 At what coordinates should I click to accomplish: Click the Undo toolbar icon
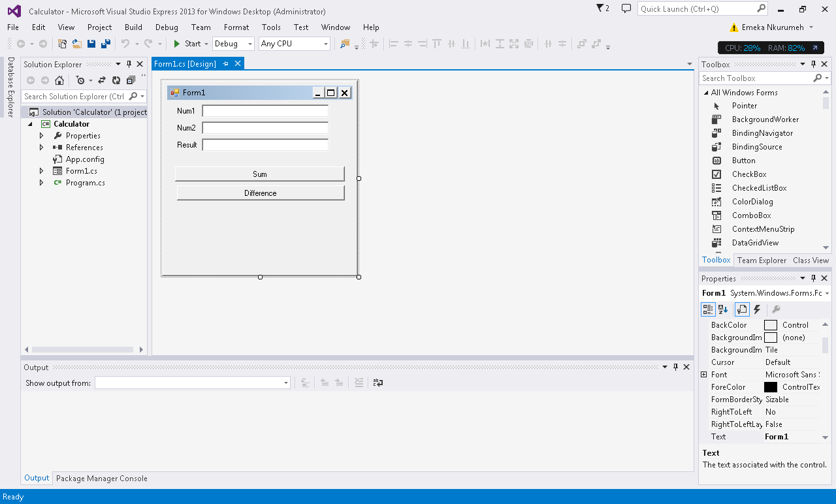(125, 44)
